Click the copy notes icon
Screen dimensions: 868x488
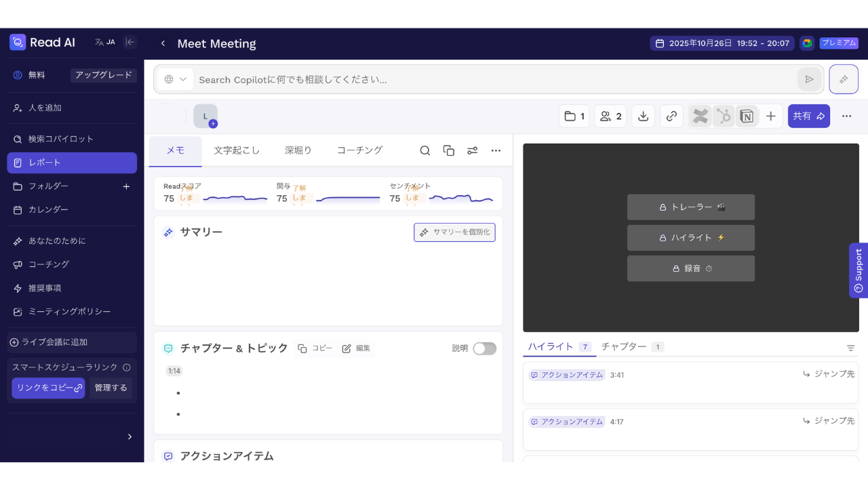(x=448, y=150)
